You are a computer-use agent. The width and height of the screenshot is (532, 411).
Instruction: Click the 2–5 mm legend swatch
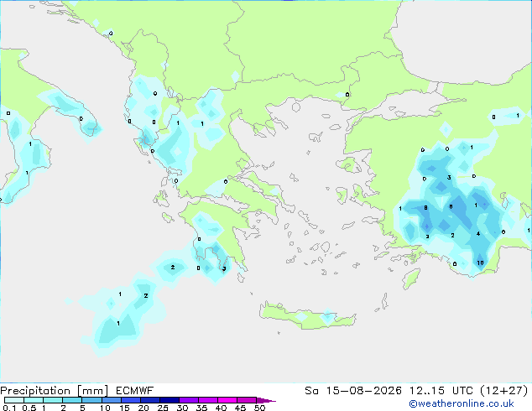point(72,400)
